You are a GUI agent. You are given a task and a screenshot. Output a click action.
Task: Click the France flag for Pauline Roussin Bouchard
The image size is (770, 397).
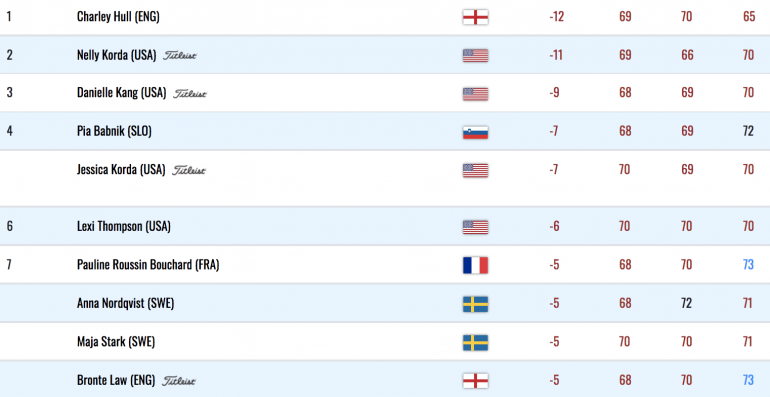[x=475, y=265]
